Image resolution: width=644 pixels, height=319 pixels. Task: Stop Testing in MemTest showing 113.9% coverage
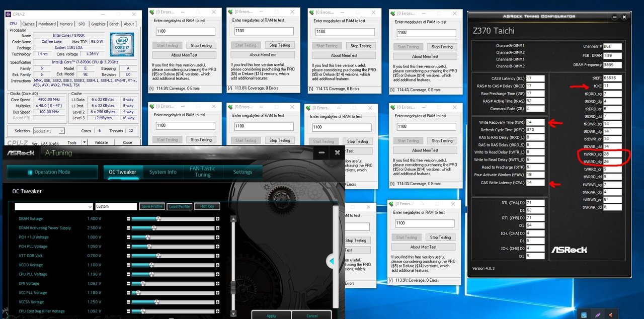coord(441,237)
